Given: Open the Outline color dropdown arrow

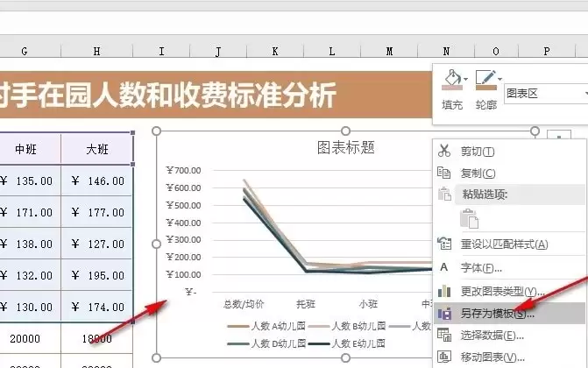Looking at the screenshot, I should pos(499,79).
